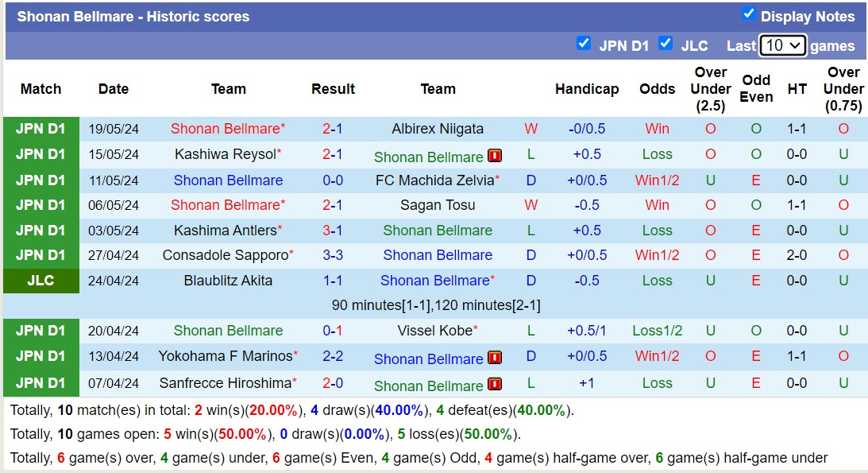Click red card icon in Sanfrecce Hiroshima row
Image resolution: width=868 pixels, height=473 pixels.
495,385
